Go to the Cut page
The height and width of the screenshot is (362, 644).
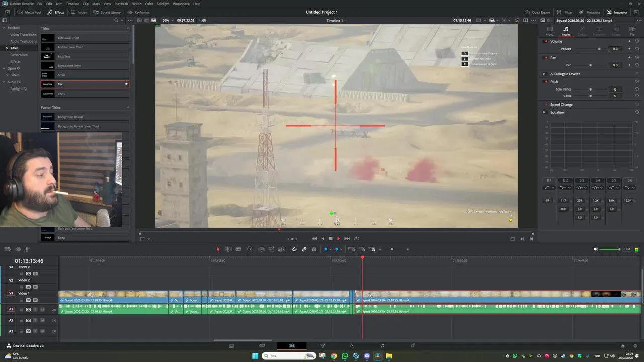pos(262,346)
